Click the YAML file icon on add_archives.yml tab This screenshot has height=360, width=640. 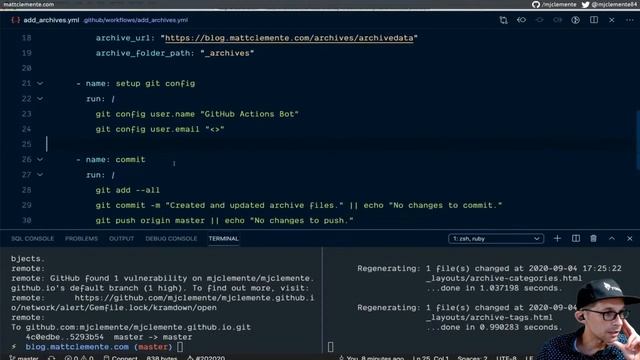[x=16, y=20]
